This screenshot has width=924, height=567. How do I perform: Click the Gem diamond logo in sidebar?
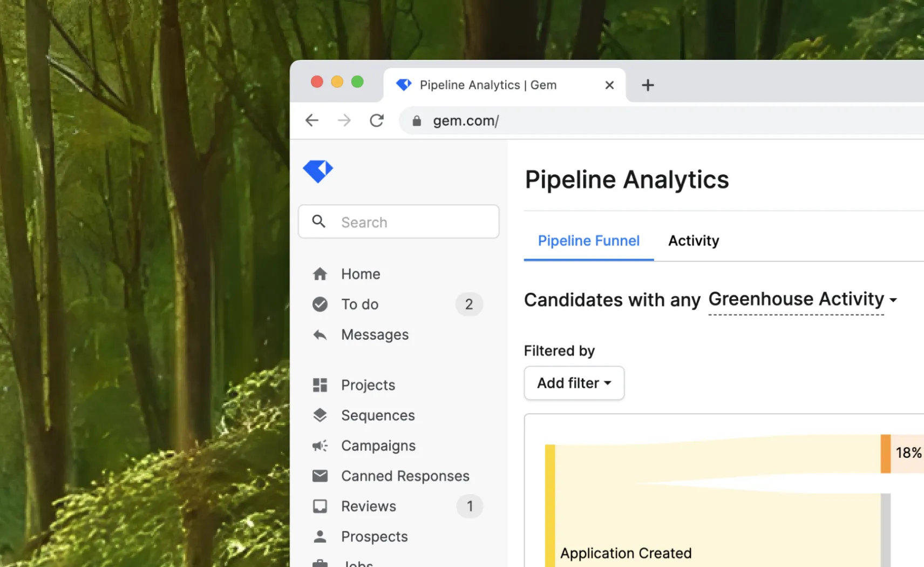(318, 171)
